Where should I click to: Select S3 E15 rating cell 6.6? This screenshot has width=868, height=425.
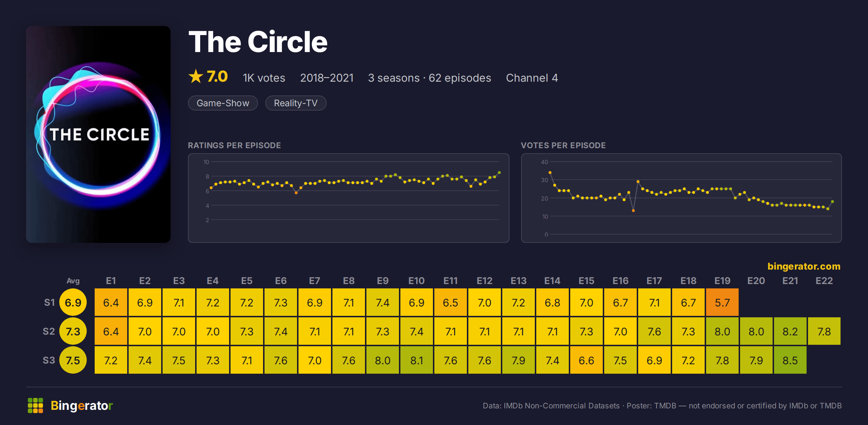pyautogui.click(x=586, y=360)
